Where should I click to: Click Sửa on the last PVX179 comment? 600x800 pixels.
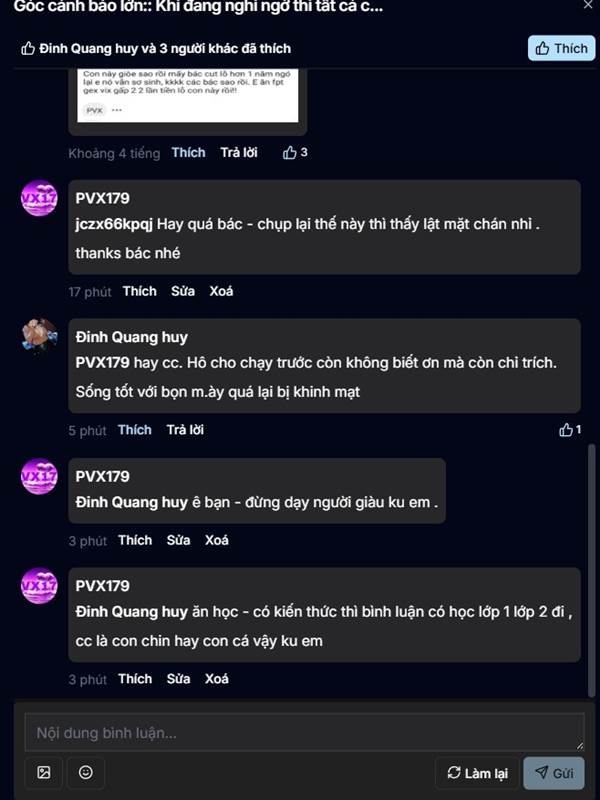click(x=178, y=679)
